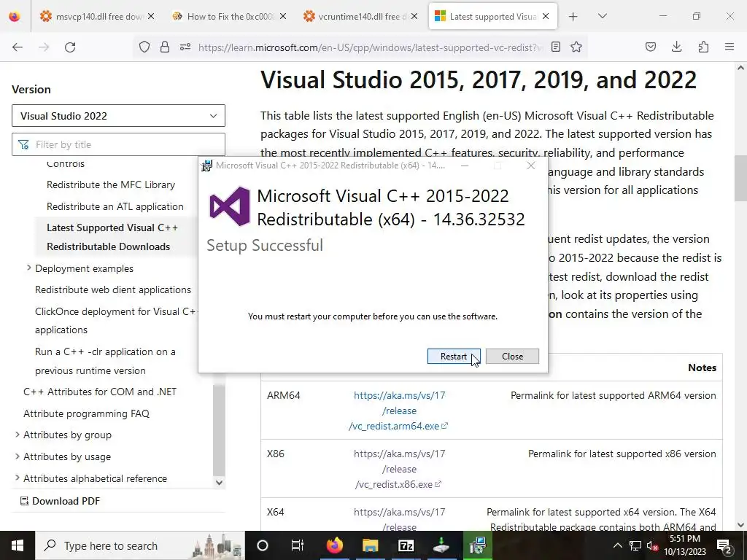This screenshot has width=747, height=560.
Task: Open C++ Attributes for COM and .NET
Action: coord(100,392)
